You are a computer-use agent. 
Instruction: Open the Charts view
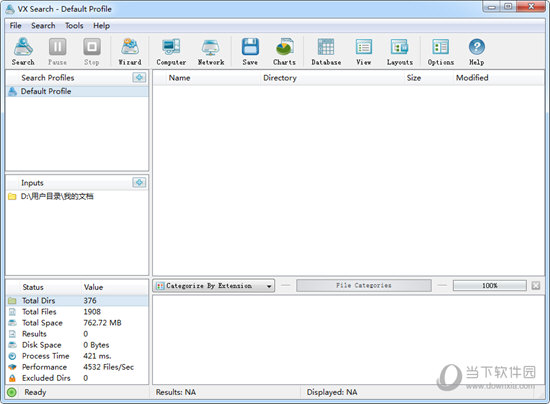[284, 52]
